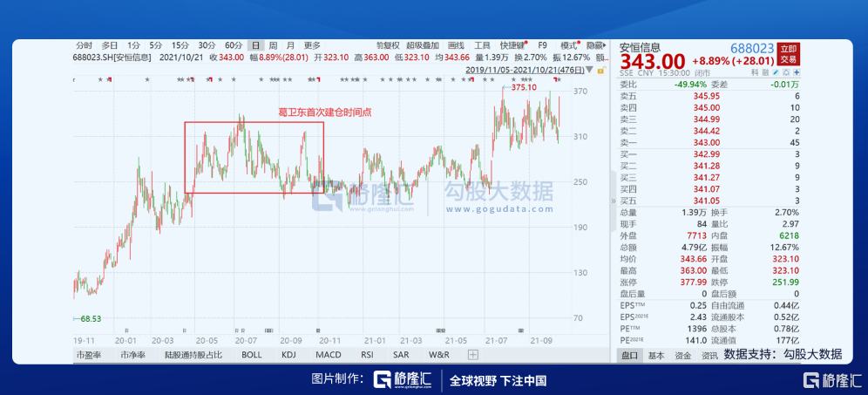Viewport: 868px width, 395px height.
Task: Show the SAR indicator
Action: pos(401,355)
